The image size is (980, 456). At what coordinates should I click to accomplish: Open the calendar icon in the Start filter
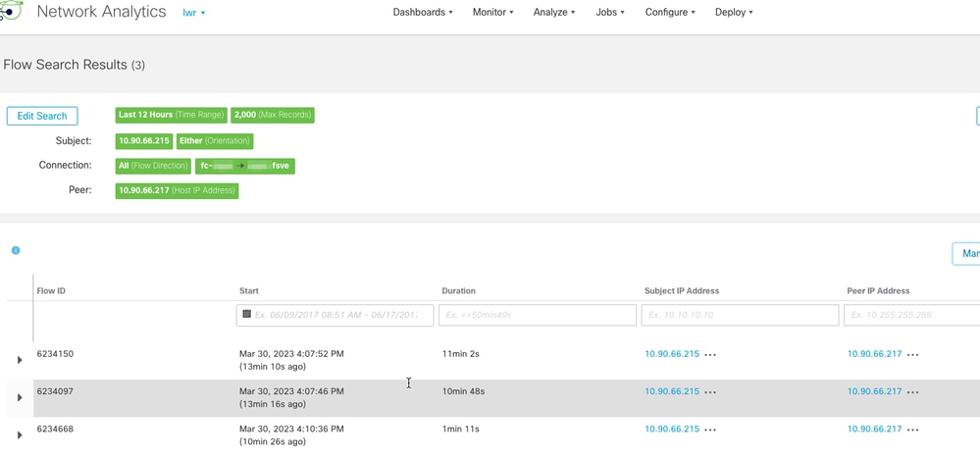[246, 314]
